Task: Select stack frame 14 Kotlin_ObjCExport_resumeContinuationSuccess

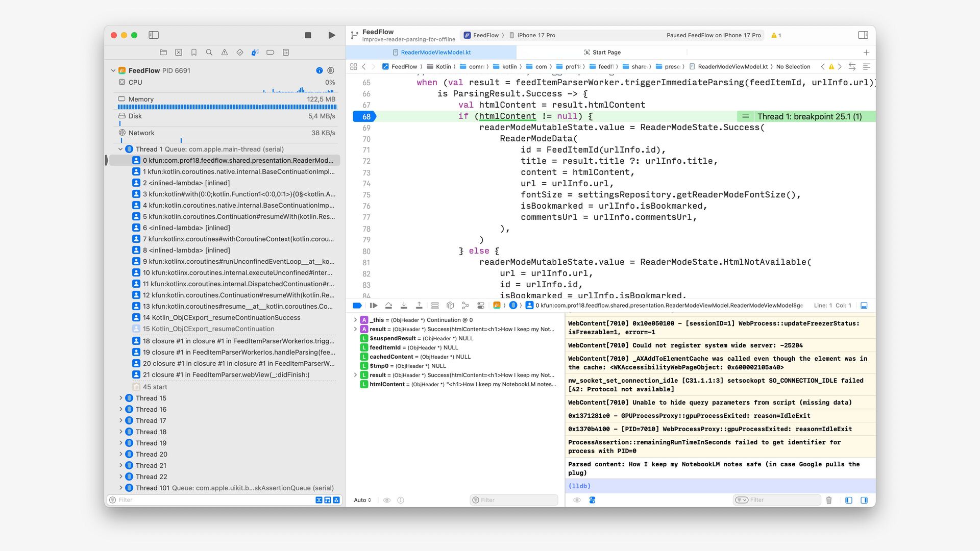Action: click(x=222, y=317)
